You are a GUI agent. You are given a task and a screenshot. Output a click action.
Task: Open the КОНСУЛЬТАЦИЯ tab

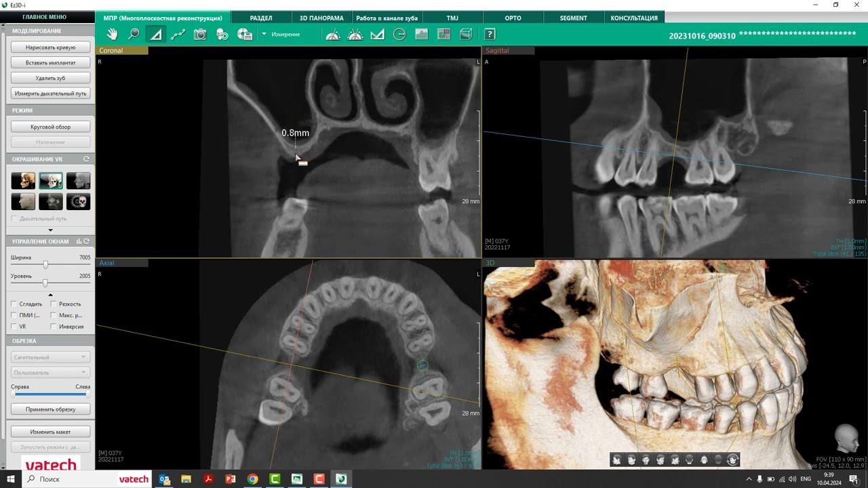point(634,18)
